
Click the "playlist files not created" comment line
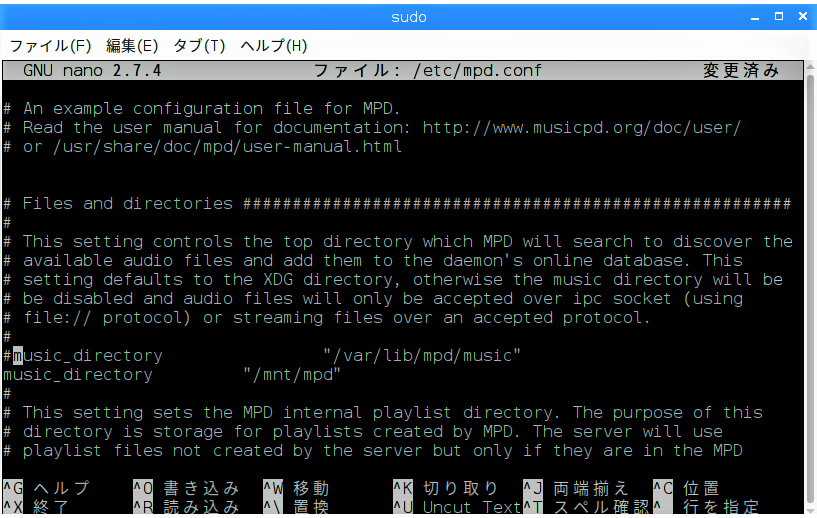pyautogui.click(x=373, y=451)
